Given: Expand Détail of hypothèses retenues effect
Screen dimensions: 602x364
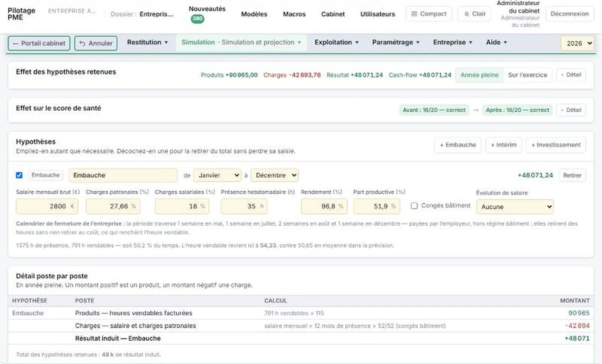Looking at the screenshot, I should 571,75.
